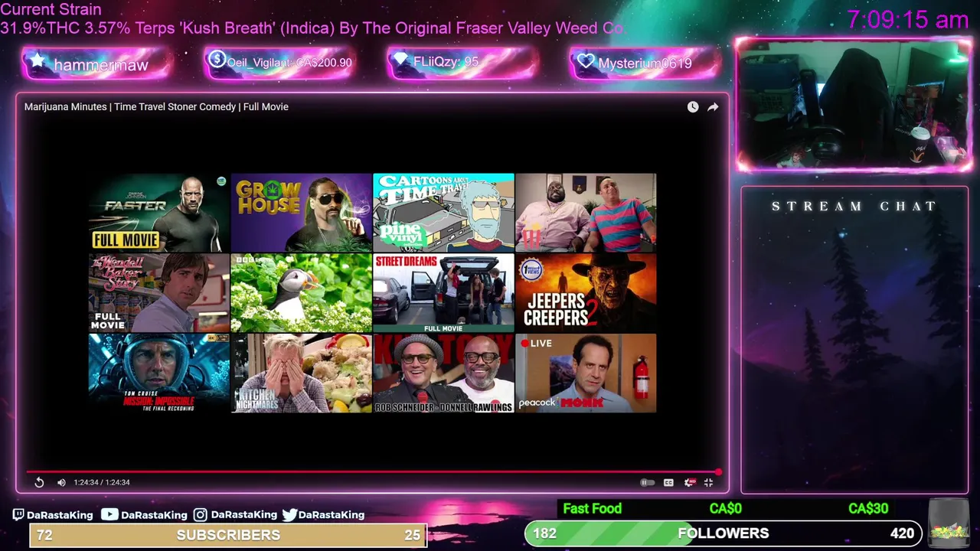Click the hammermaw username text
The height and width of the screenshot is (551, 980).
(100, 66)
